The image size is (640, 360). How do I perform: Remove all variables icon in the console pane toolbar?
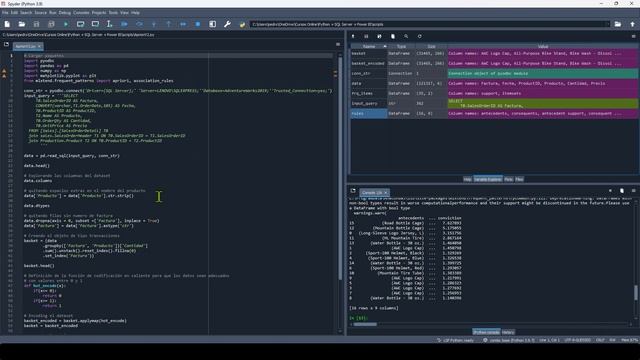622,191
